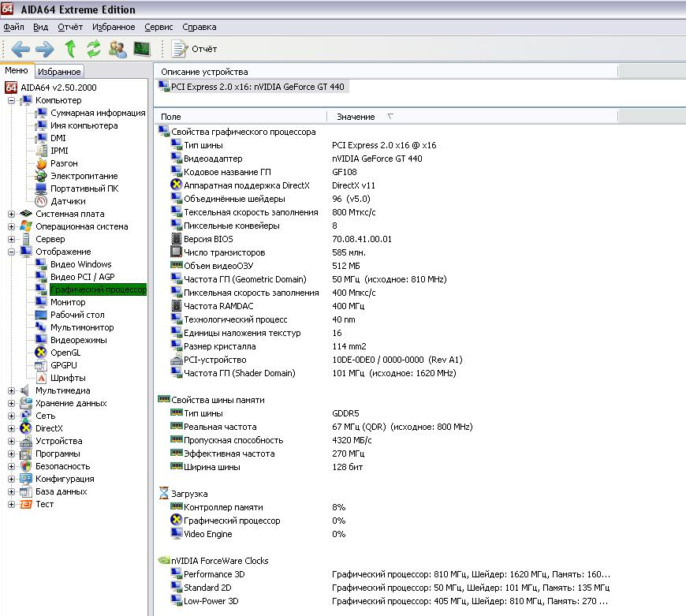Switch to the Избранное tab
Image resolution: width=686 pixels, height=616 pixels.
[x=59, y=71]
